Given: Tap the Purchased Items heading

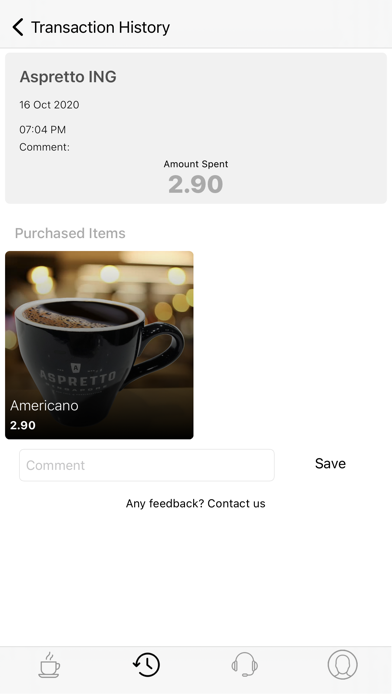Looking at the screenshot, I should 70,233.
